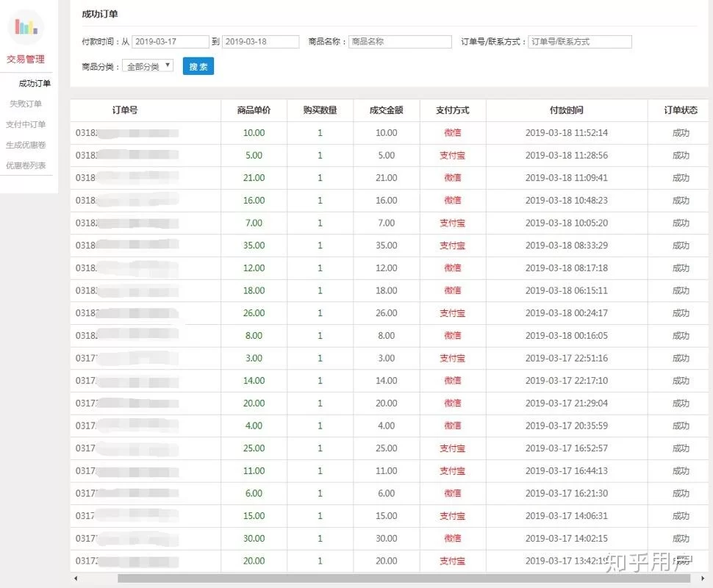Image resolution: width=713 pixels, height=588 pixels.
Task: Click the start date field showing 2019-03-17
Action: click(x=171, y=42)
